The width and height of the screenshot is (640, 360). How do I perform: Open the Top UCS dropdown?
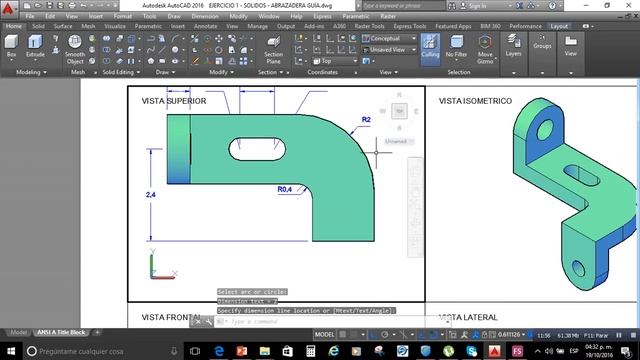[x=335, y=61]
